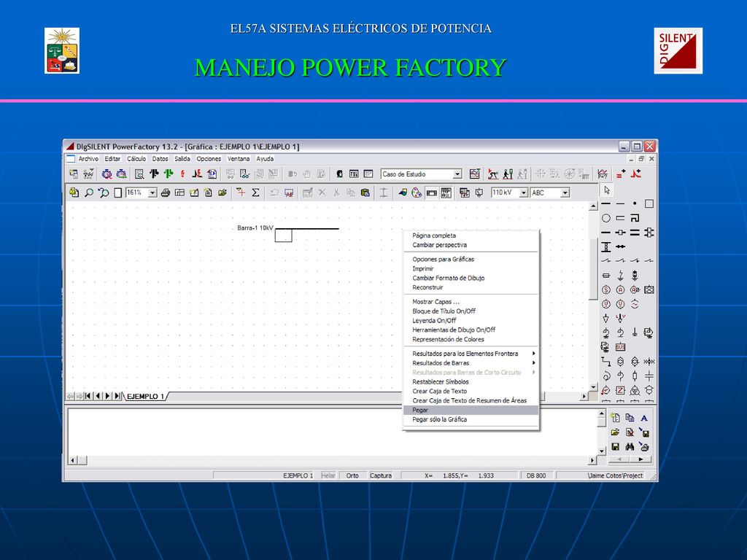The image size is (747, 560).
Task: Choose Representación de Colores
Action: [x=471, y=340]
